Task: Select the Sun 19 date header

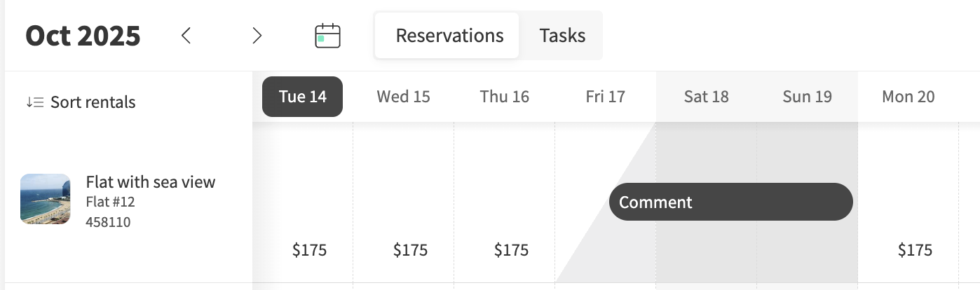Action: [807, 97]
